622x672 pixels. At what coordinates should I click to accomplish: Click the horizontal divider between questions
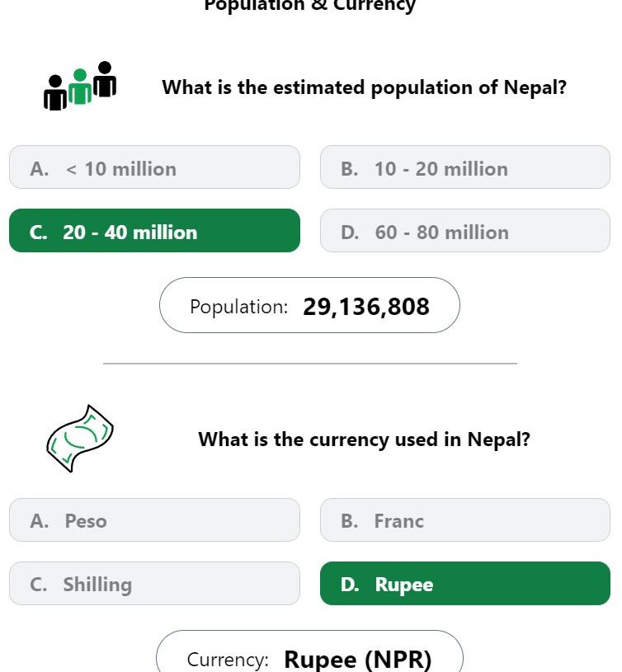(310, 364)
